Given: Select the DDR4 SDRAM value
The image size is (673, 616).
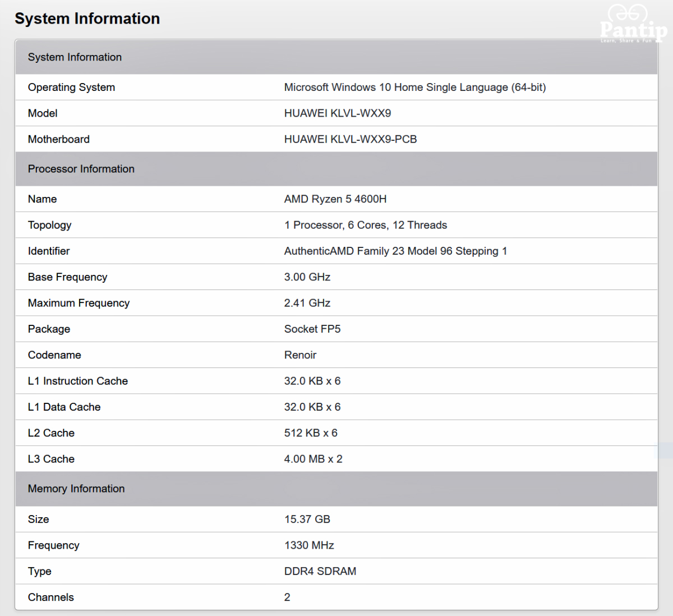Looking at the screenshot, I should pyautogui.click(x=320, y=571).
